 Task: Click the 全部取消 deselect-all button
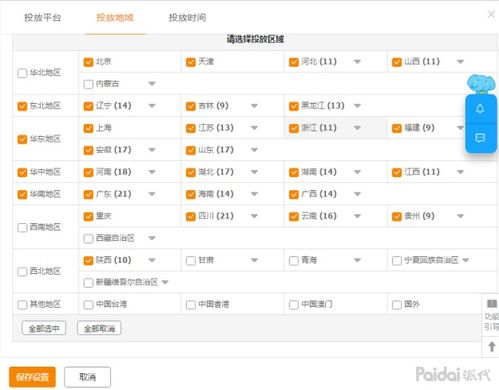pyautogui.click(x=99, y=328)
